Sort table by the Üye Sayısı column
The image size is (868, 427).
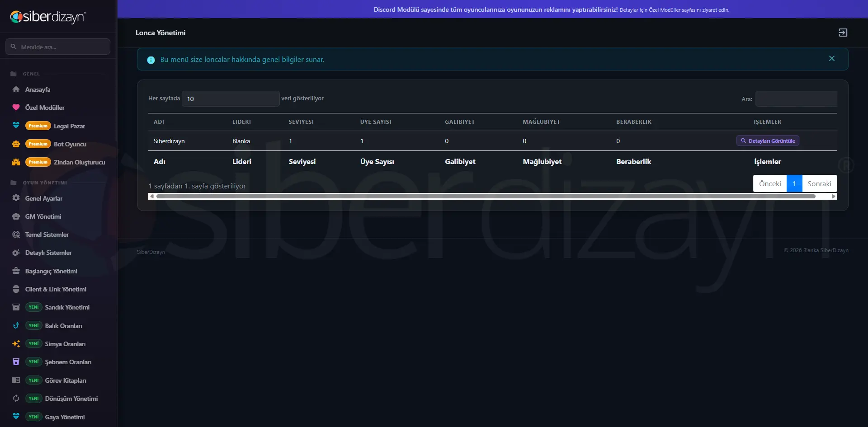[376, 122]
